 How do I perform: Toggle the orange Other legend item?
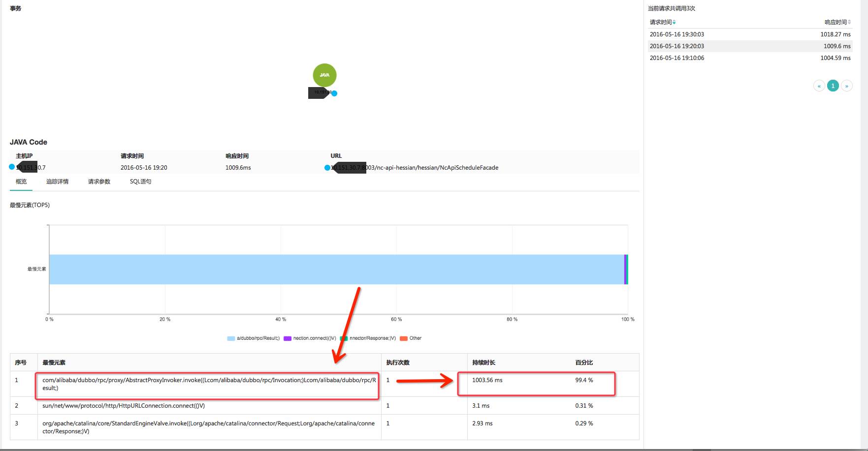[411, 338]
